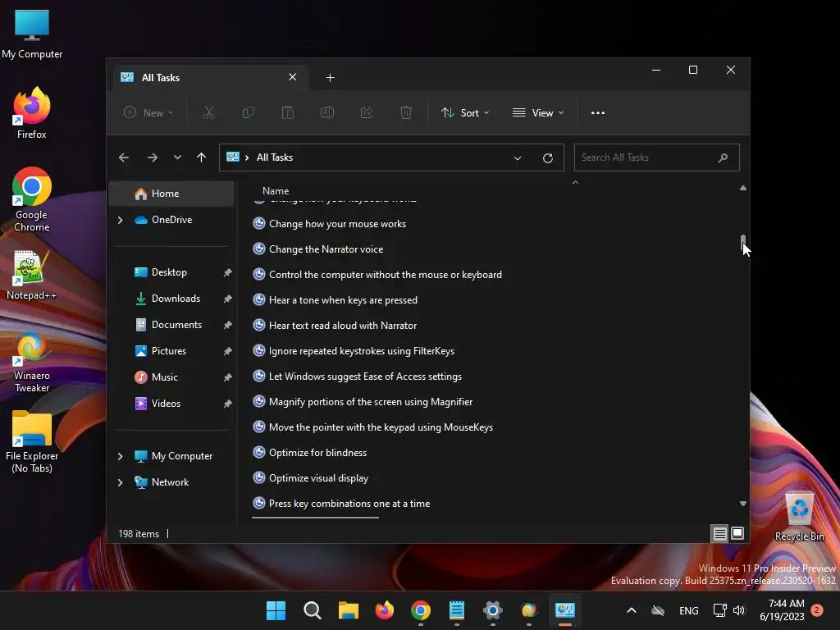
Task: Open the Sort dropdown
Action: 465,112
